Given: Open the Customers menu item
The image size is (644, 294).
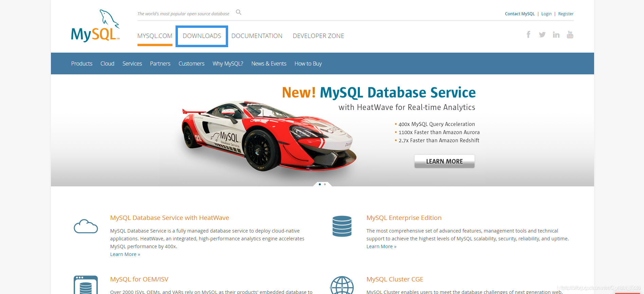Looking at the screenshot, I should (x=191, y=63).
